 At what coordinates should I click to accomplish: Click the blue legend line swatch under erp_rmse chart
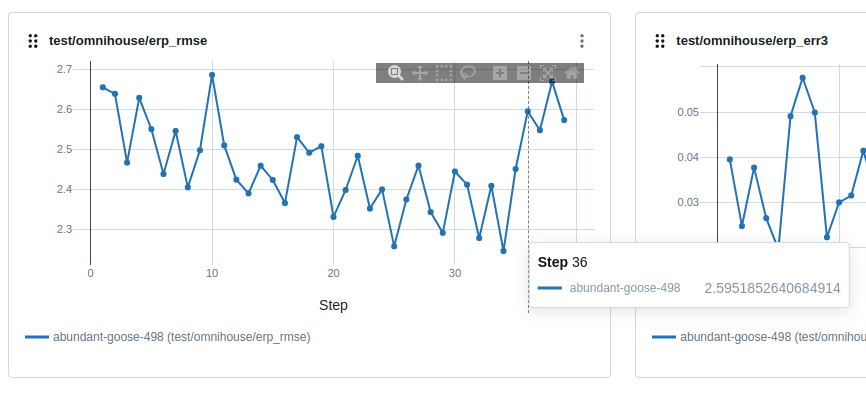[x=37, y=337]
